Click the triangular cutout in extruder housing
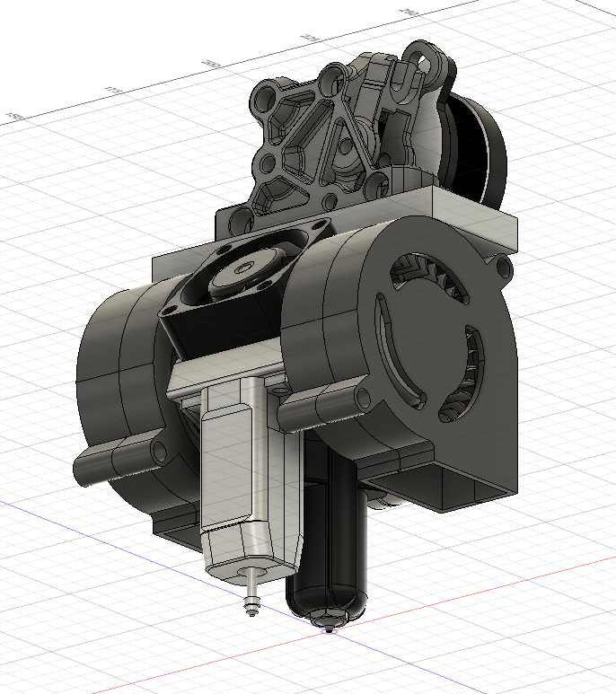This screenshot has height=694, width=616. tap(343, 144)
